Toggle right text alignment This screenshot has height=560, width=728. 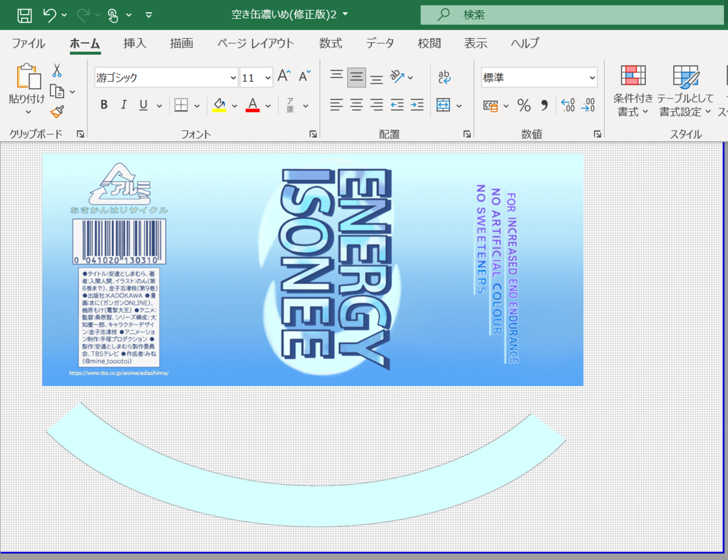click(x=377, y=105)
